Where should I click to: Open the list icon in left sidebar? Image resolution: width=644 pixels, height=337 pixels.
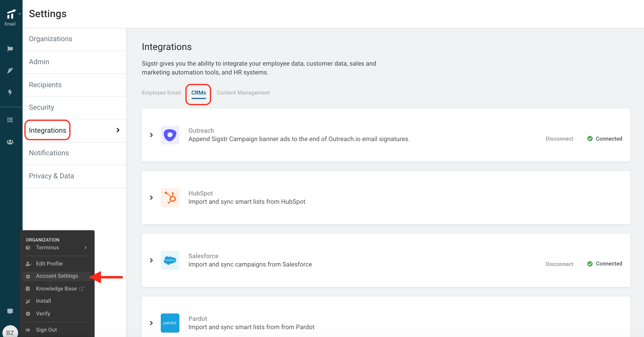[10, 120]
